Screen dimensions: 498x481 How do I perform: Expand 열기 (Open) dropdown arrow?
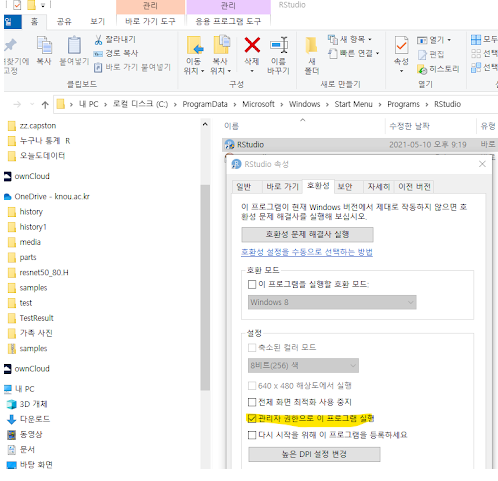[449, 40]
